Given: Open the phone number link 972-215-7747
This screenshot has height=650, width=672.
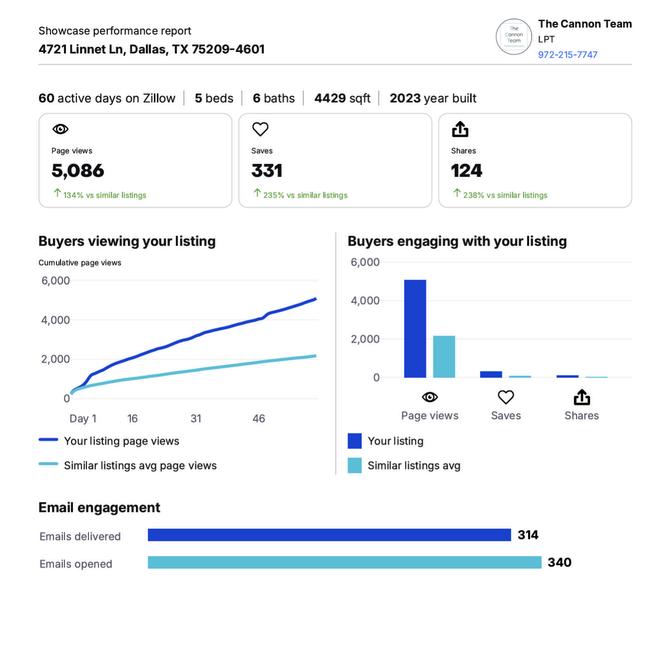Looking at the screenshot, I should click(567, 55).
